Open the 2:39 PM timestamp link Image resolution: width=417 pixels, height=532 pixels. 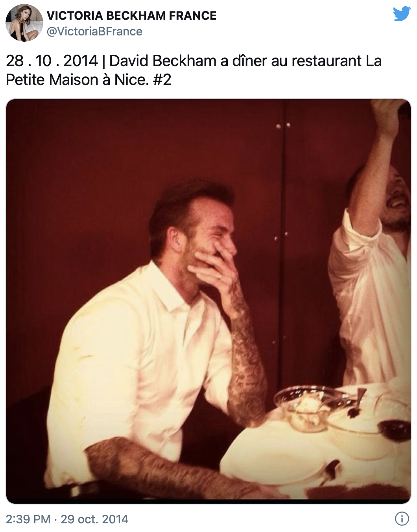point(28,519)
